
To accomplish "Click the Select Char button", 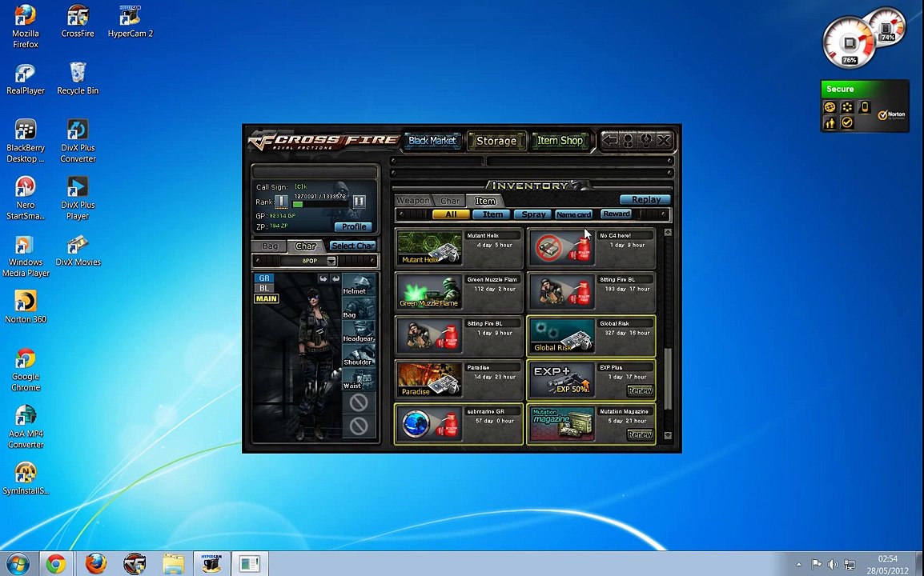I will tap(352, 246).
